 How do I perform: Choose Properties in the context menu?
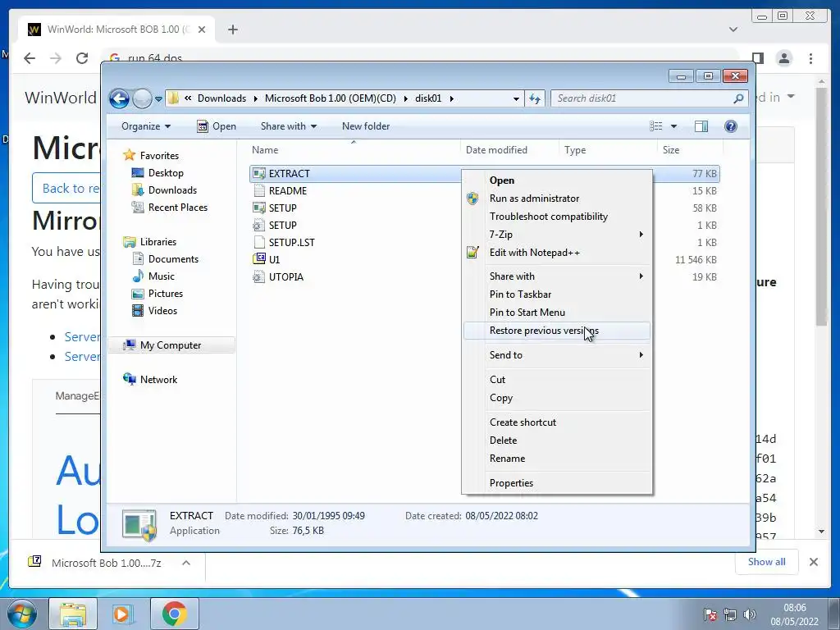pos(557,482)
